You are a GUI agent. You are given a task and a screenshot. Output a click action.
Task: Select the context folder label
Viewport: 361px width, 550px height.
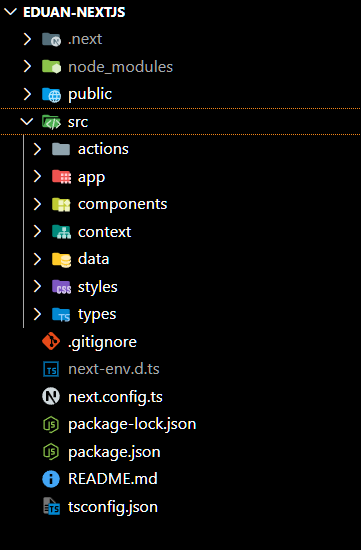105,232
